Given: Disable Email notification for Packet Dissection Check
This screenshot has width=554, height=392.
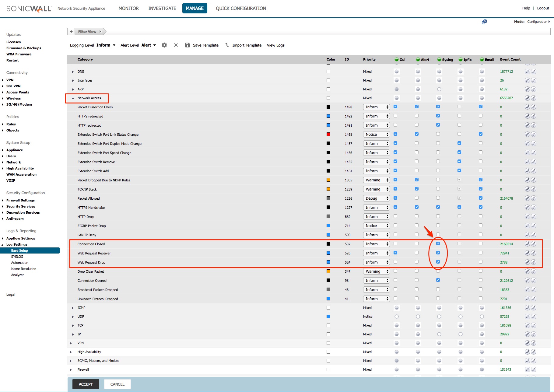Looking at the screenshot, I should [481, 107].
